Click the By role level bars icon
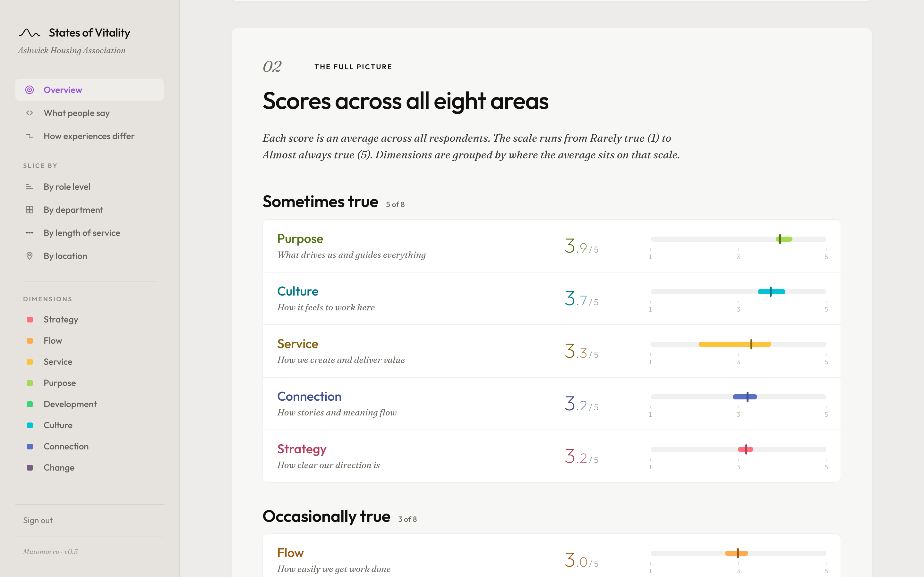The image size is (924, 577). [x=30, y=187]
